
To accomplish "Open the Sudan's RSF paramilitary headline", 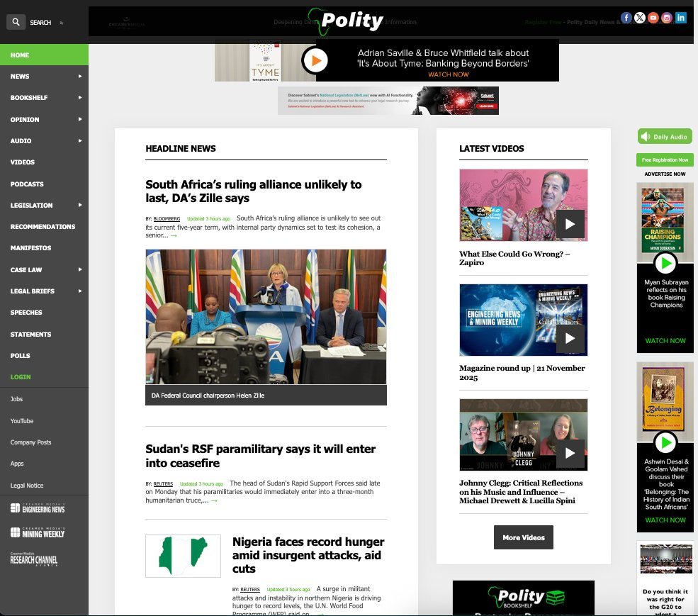I will (x=260, y=456).
